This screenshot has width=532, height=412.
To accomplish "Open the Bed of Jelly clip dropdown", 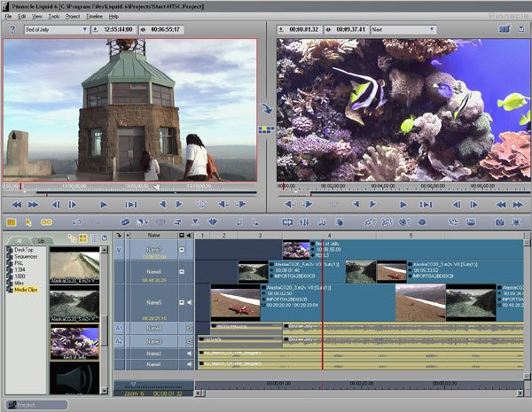I will pyautogui.click(x=56, y=29).
